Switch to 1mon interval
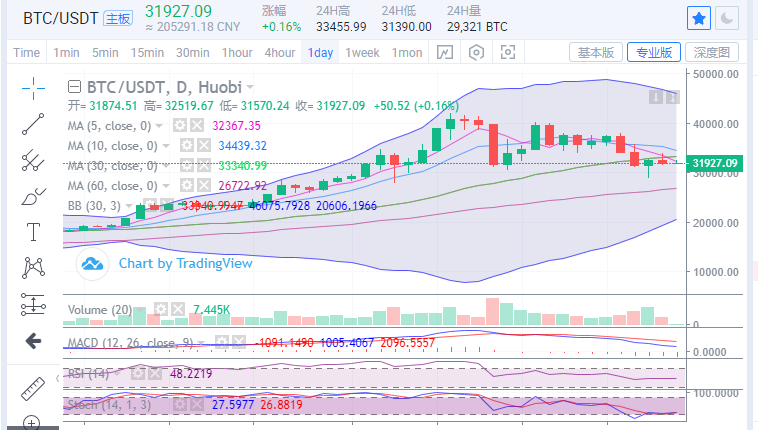Screen dimensions: 758x430 click(407, 52)
